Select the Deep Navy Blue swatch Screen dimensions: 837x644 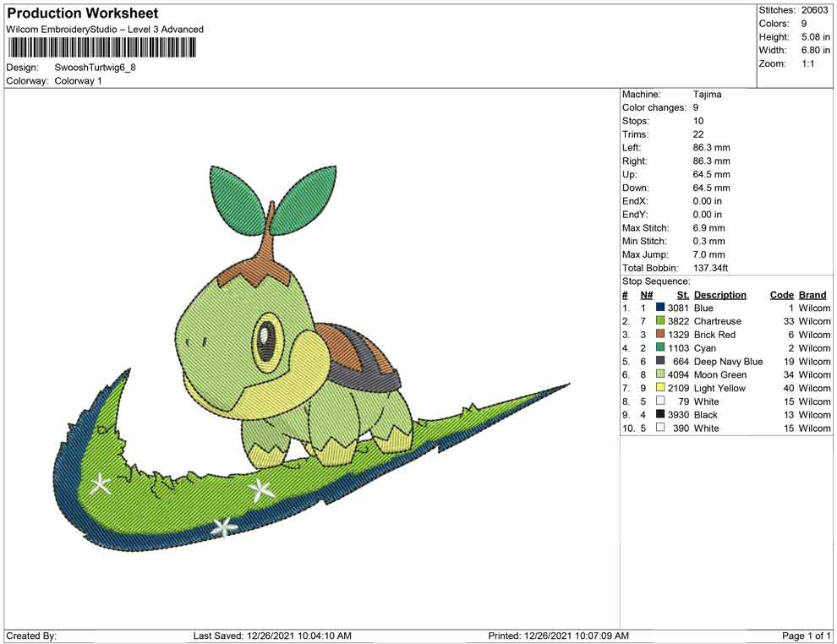(x=660, y=361)
